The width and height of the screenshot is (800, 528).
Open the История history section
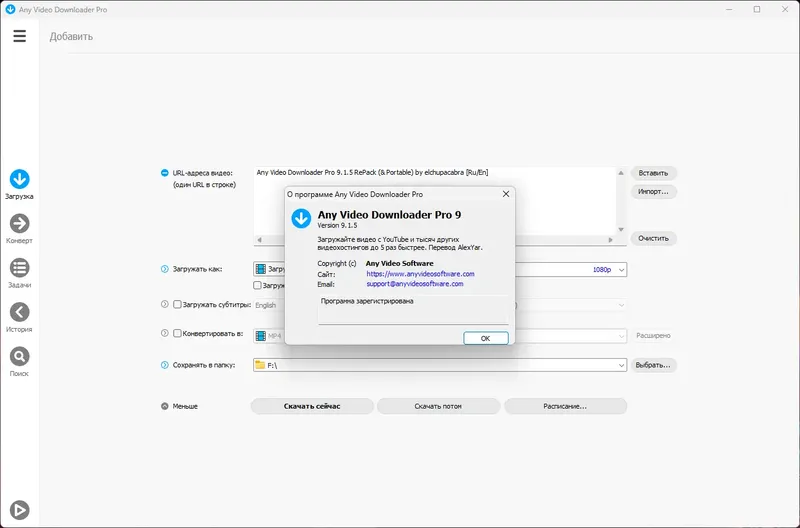pos(19,318)
